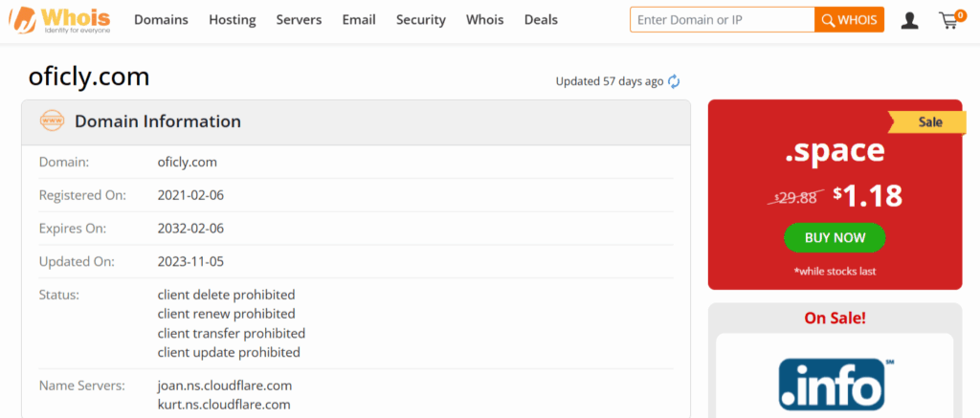The width and height of the screenshot is (980, 418).
Task: Click the Domain: label
Action: coord(64,163)
